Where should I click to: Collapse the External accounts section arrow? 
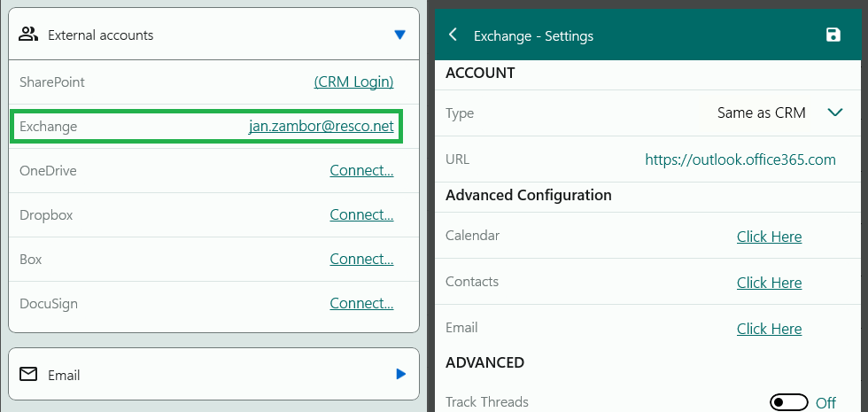399,35
